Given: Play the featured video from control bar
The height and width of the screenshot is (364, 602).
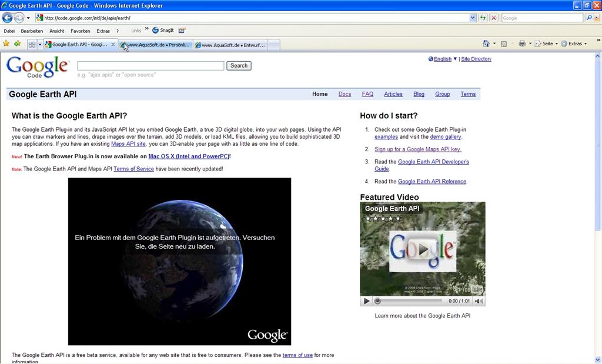Looking at the screenshot, I should click(367, 301).
